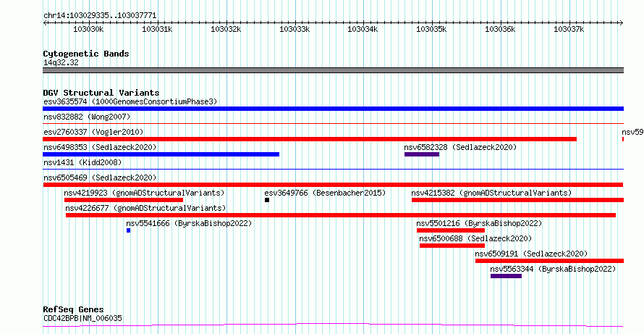Select the nsv5563344 (ByrskaBishop2022) label
Image resolution: width=644 pixels, height=334 pixels.
click(x=554, y=269)
